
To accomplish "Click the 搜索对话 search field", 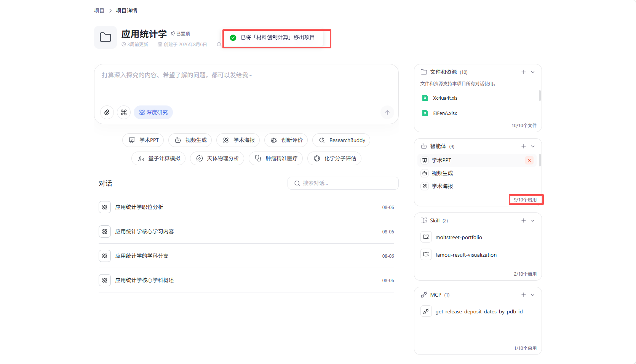I will pyautogui.click(x=343, y=183).
